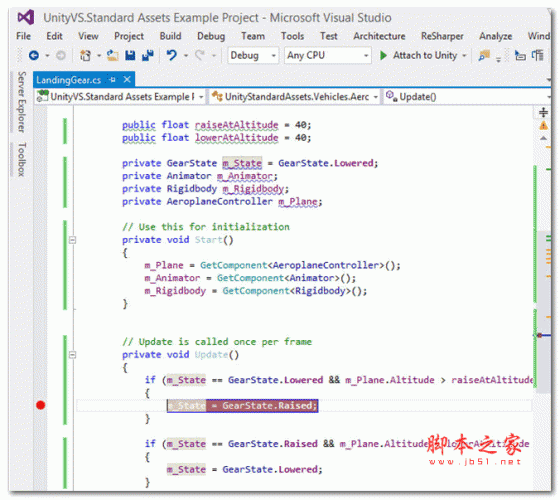Open the Debug configuration dropdown
The height and width of the screenshot is (500, 560).
[253, 55]
